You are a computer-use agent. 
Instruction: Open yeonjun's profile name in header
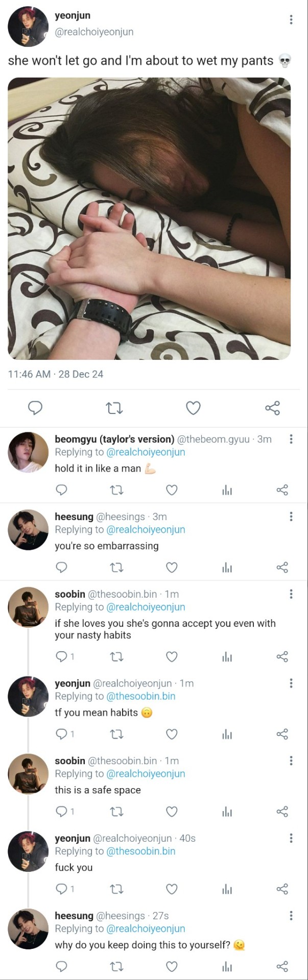click(73, 16)
